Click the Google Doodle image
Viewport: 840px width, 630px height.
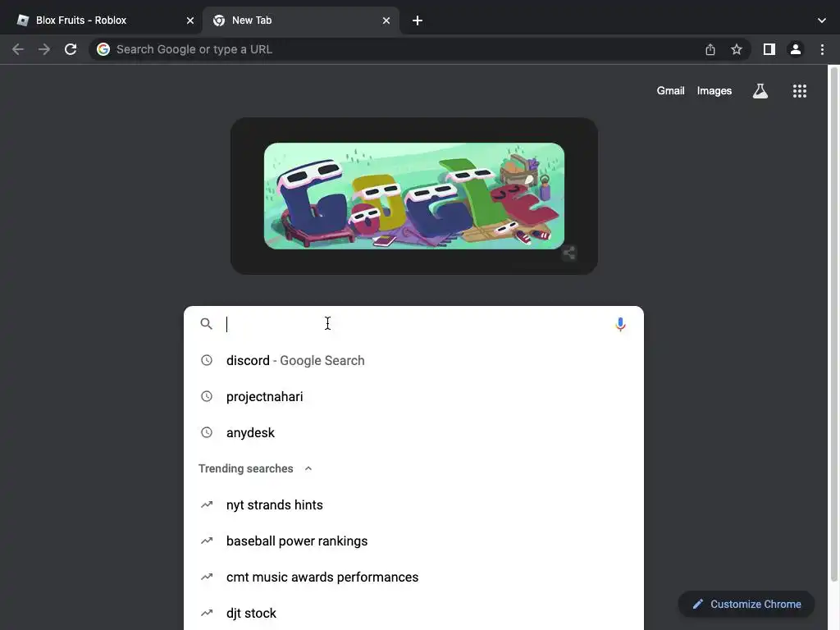point(414,196)
